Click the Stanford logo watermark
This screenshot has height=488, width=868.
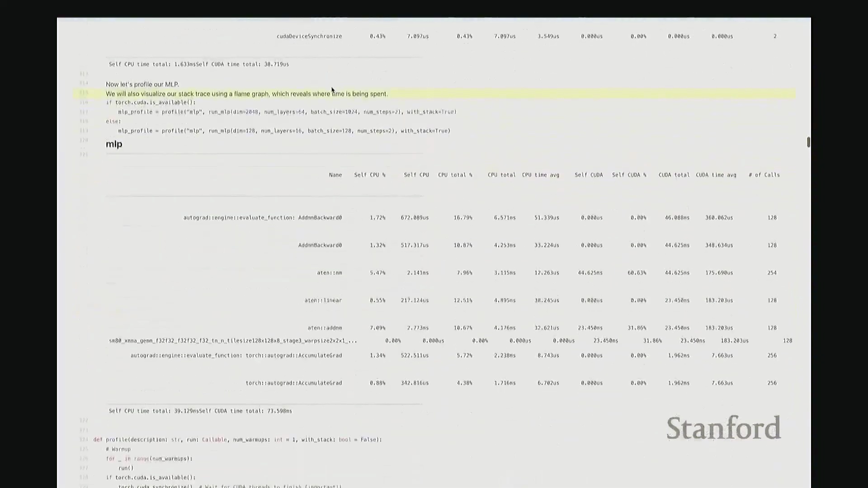[723, 428]
